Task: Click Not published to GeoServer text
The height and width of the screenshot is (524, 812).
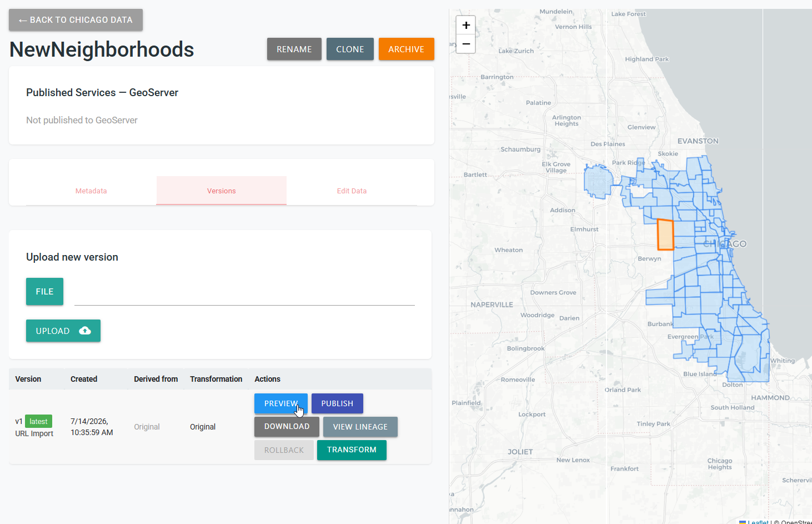Action: [82, 120]
